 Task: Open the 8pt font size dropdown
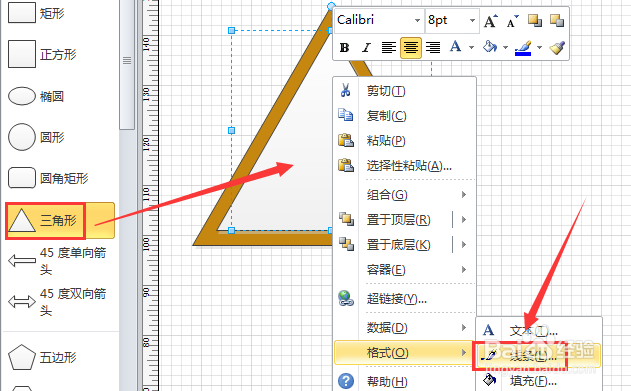pos(472,20)
